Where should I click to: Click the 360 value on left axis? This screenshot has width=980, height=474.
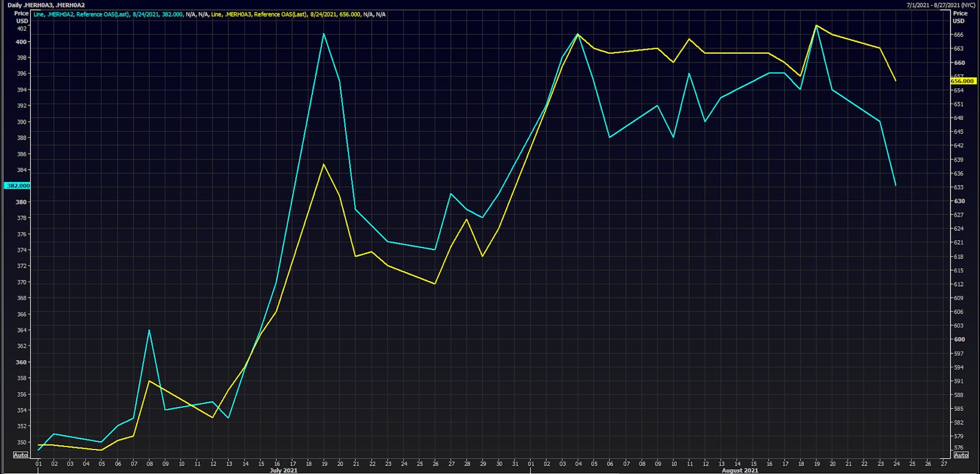tap(21, 362)
